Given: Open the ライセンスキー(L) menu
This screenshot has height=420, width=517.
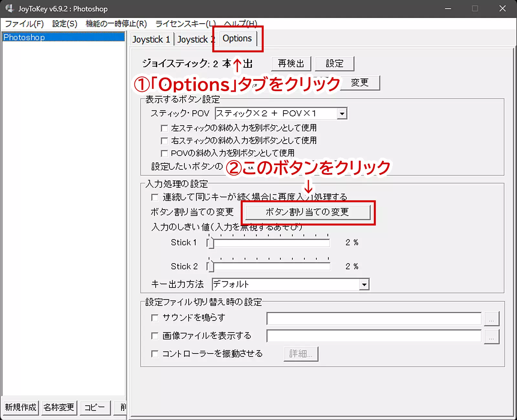Looking at the screenshot, I should pos(185,24).
